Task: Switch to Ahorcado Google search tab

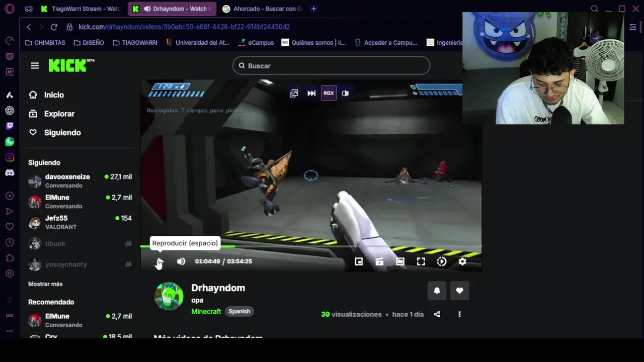Action: pyautogui.click(x=263, y=9)
